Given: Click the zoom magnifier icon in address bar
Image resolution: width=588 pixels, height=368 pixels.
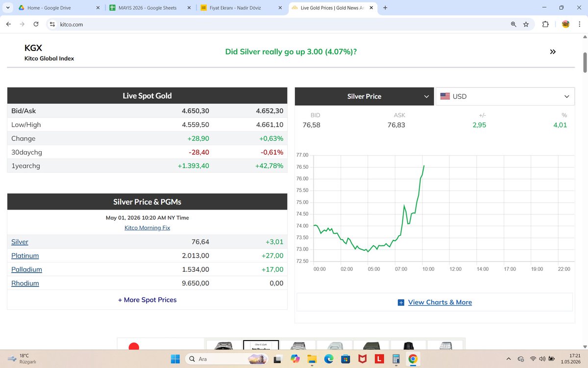Looking at the screenshot, I should [x=513, y=24].
